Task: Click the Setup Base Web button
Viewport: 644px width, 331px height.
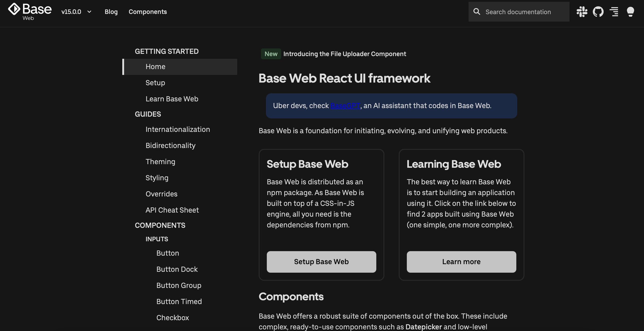Action: 321,262
